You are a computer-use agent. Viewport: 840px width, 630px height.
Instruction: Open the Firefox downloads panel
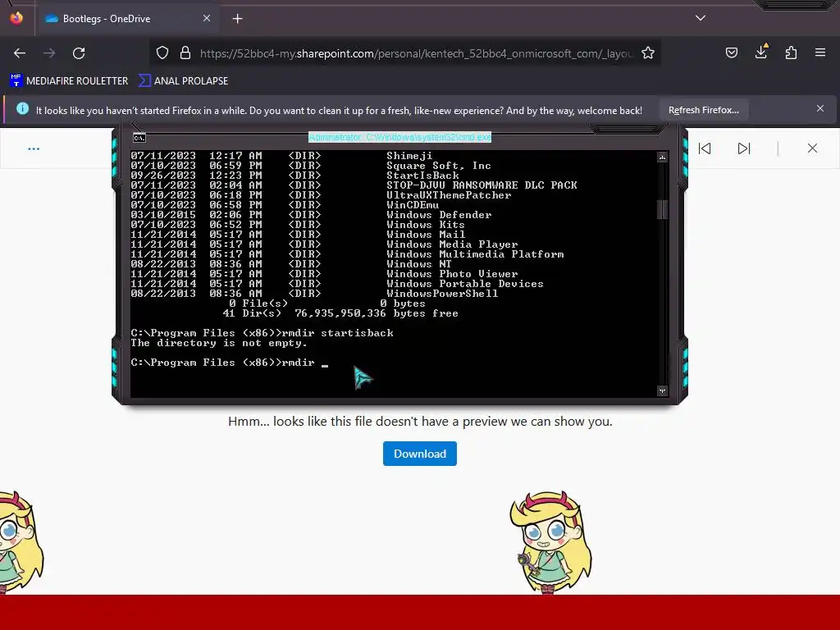(x=761, y=52)
